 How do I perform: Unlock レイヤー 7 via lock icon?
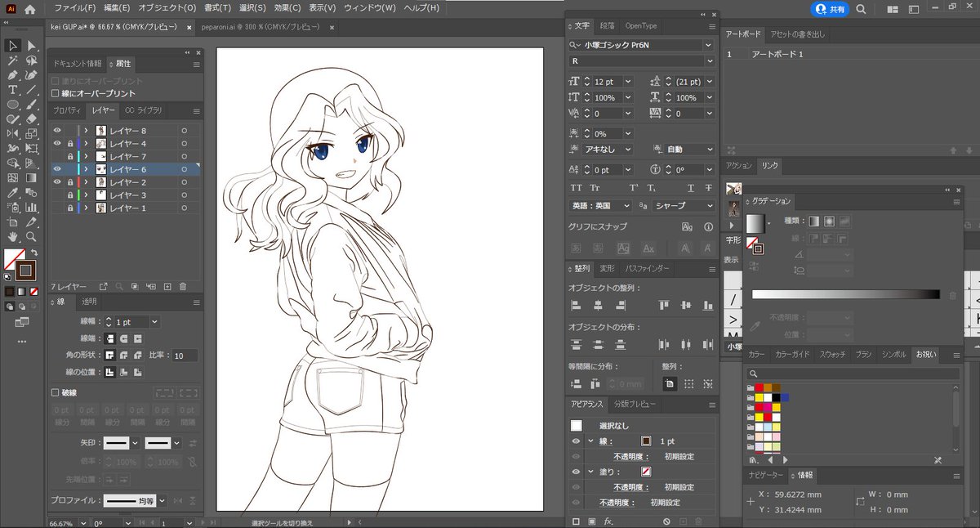coord(70,156)
